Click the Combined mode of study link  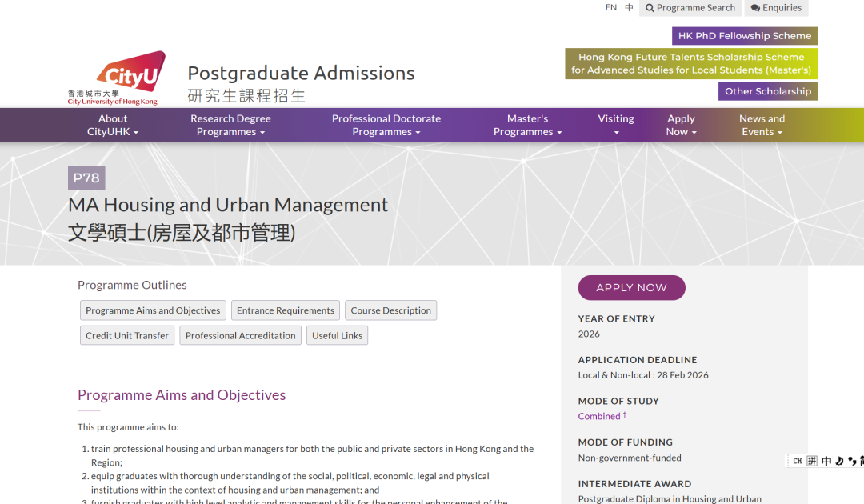tap(598, 416)
